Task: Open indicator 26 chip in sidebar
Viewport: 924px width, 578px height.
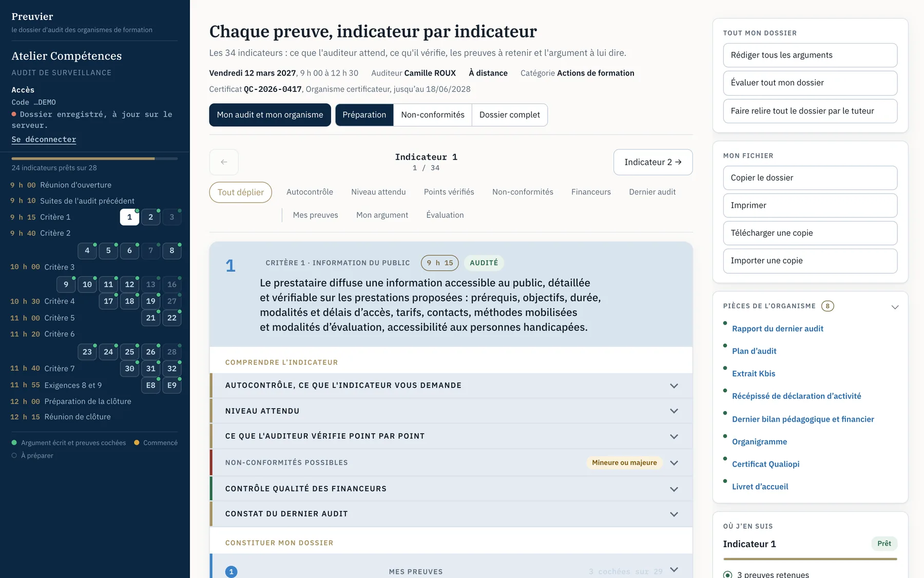Action: point(150,352)
